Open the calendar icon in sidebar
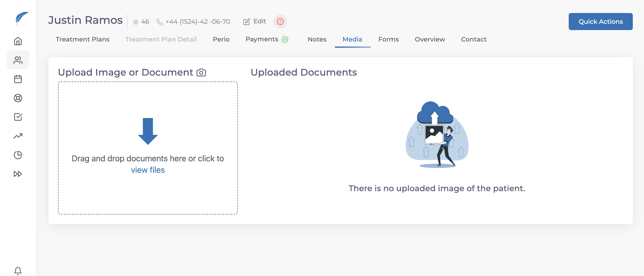 (x=18, y=79)
